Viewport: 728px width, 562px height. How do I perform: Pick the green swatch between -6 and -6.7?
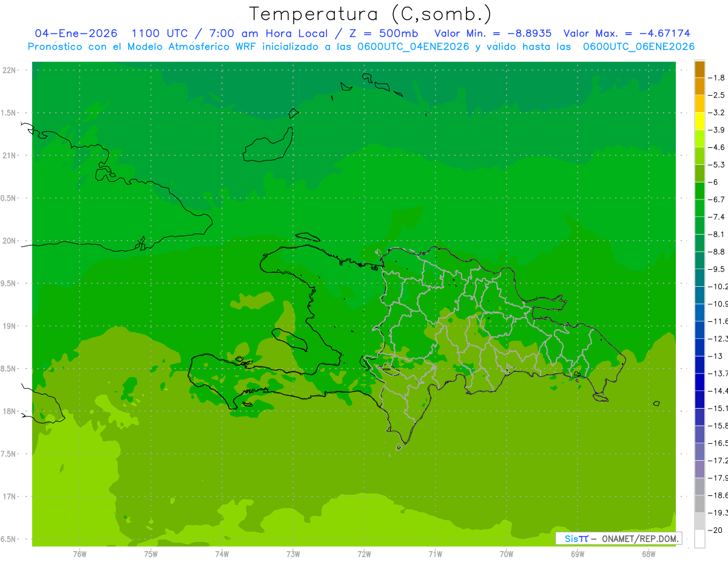699,191
